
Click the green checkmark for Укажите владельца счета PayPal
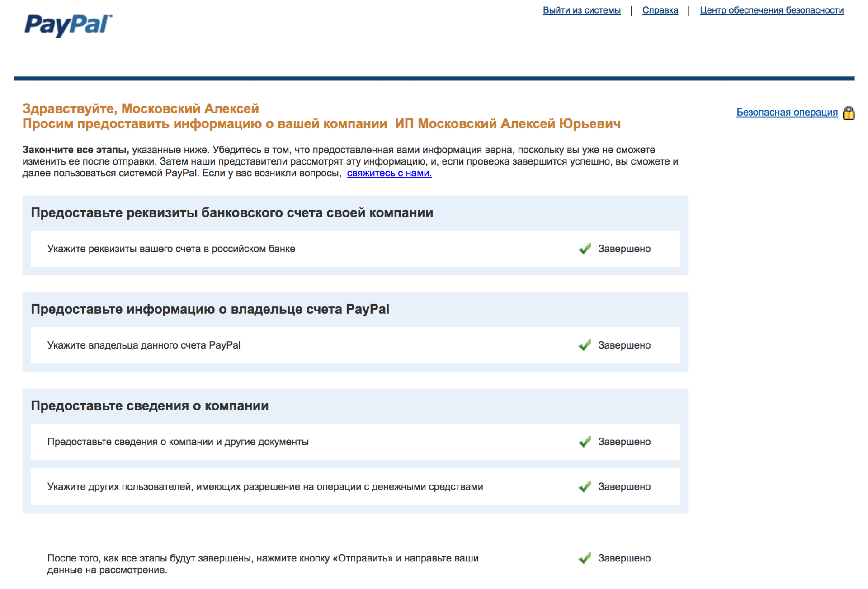click(x=584, y=345)
